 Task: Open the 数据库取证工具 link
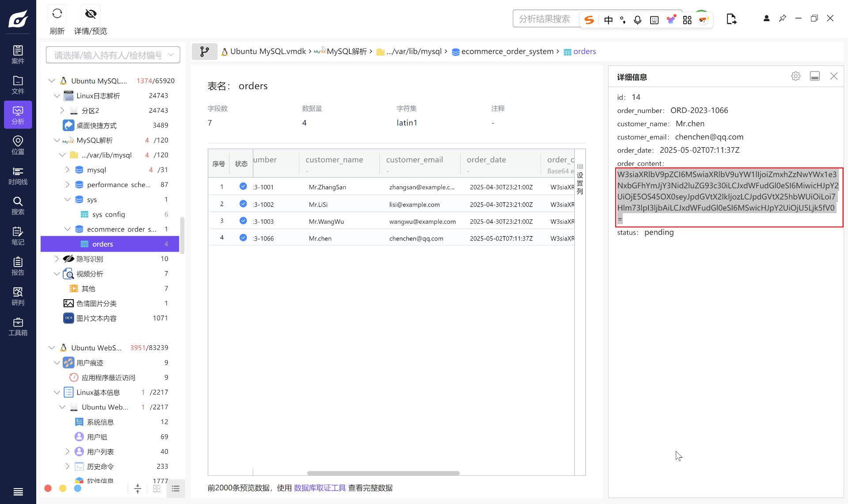click(x=320, y=488)
